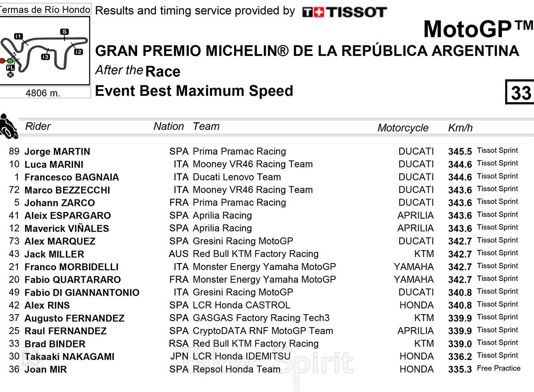Click the i1 sector marker on map
534x392 pixels.
(x=18, y=36)
